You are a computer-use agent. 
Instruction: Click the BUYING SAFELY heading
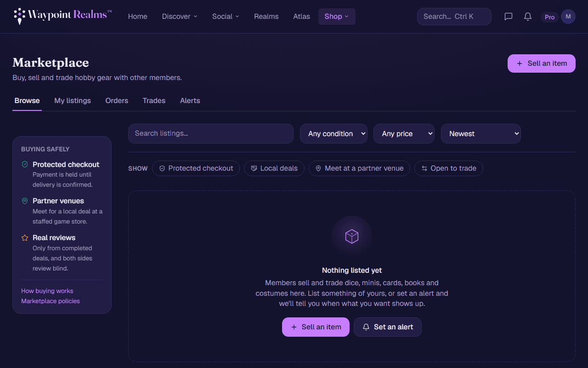pos(45,149)
